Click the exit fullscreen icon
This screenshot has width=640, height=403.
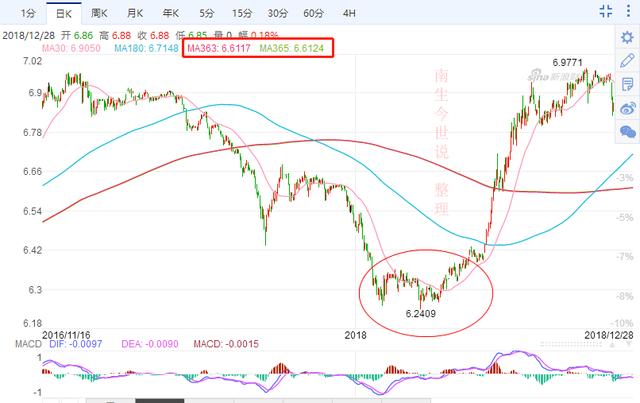[x=606, y=12]
